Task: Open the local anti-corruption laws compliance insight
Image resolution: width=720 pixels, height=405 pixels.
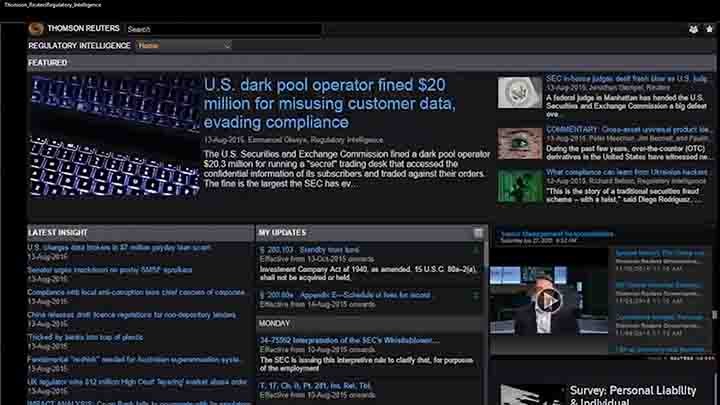Action: click(136, 292)
